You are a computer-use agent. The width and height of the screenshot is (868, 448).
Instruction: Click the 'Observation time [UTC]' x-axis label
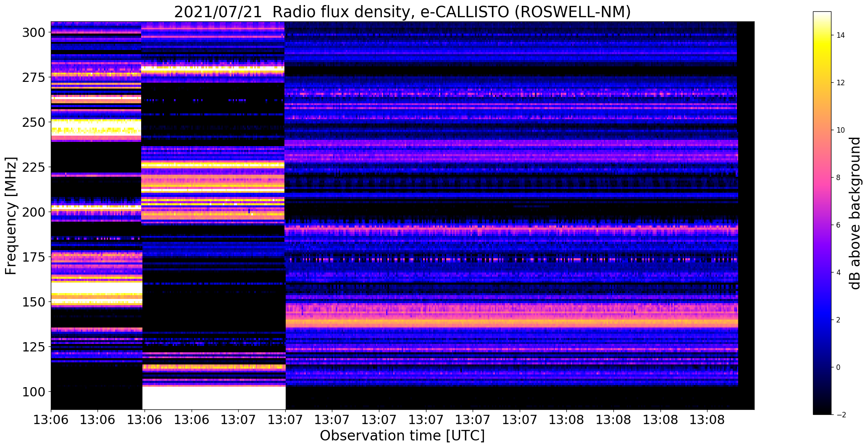[402, 436]
